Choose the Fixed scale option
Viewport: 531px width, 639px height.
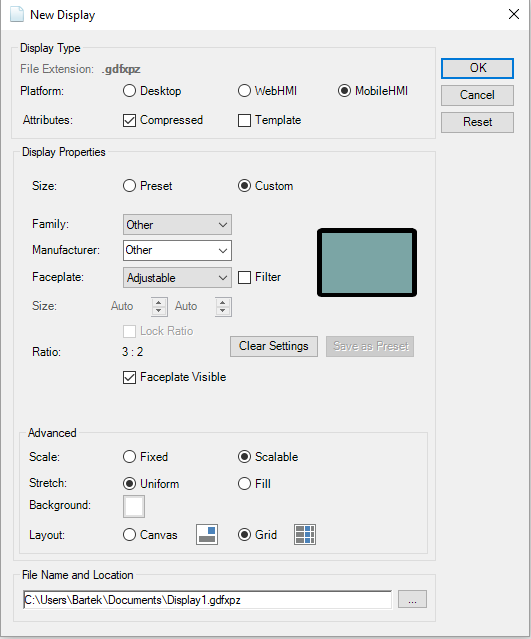[x=129, y=456]
